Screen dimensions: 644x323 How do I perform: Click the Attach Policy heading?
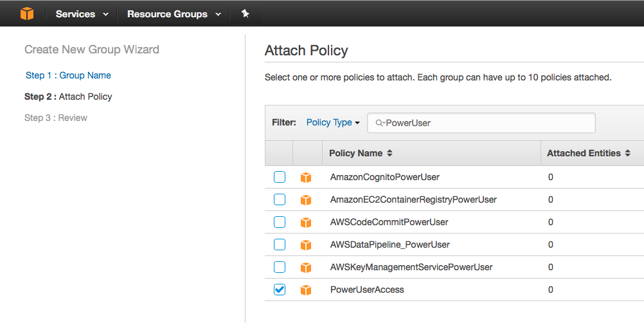click(307, 51)
